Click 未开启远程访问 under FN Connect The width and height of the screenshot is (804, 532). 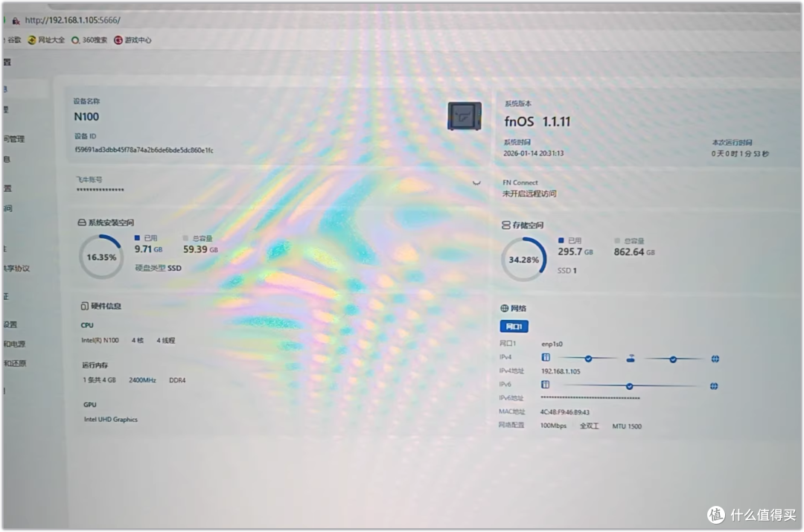pyautogui.click(x=529, y=193)
